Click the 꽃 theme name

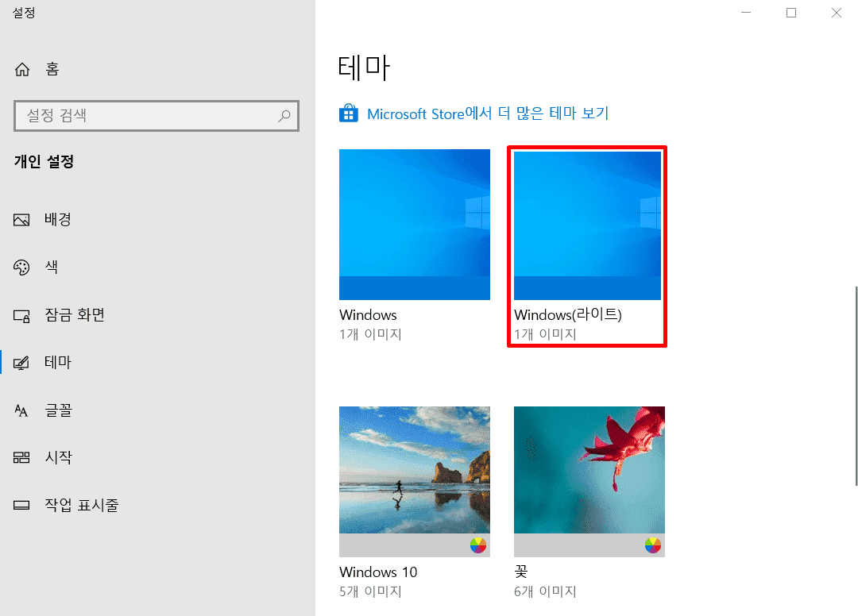click(521, 572)
